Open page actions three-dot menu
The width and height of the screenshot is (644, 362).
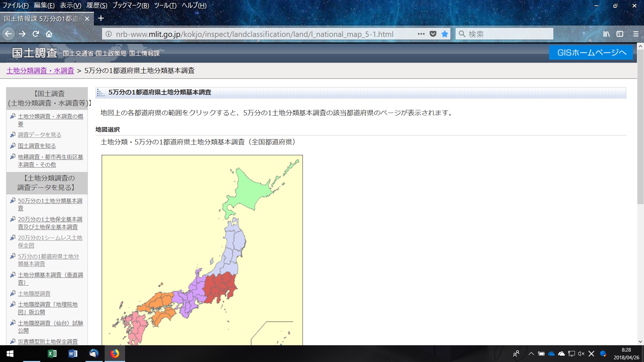click(x=421, y=34)
